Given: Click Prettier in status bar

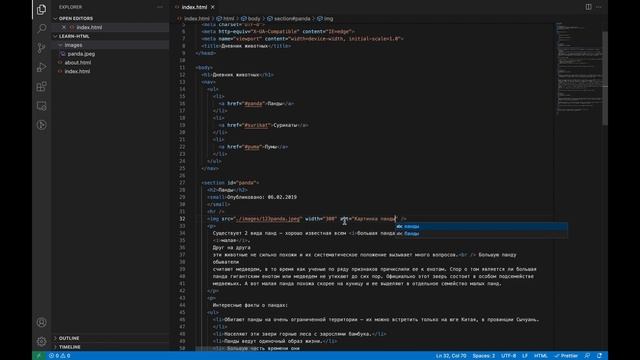Looking at the screenshot, I should (566, 356).
